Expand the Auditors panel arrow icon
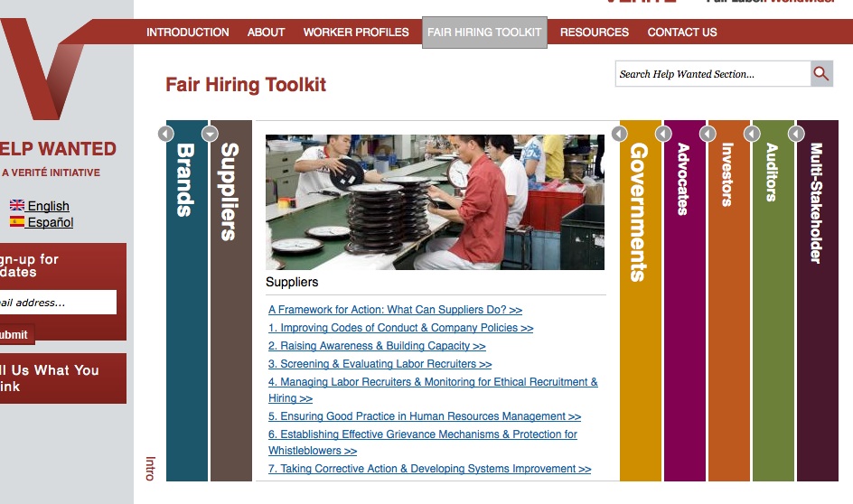This screenshot has width=853, height=504. (x=752, y=134)
